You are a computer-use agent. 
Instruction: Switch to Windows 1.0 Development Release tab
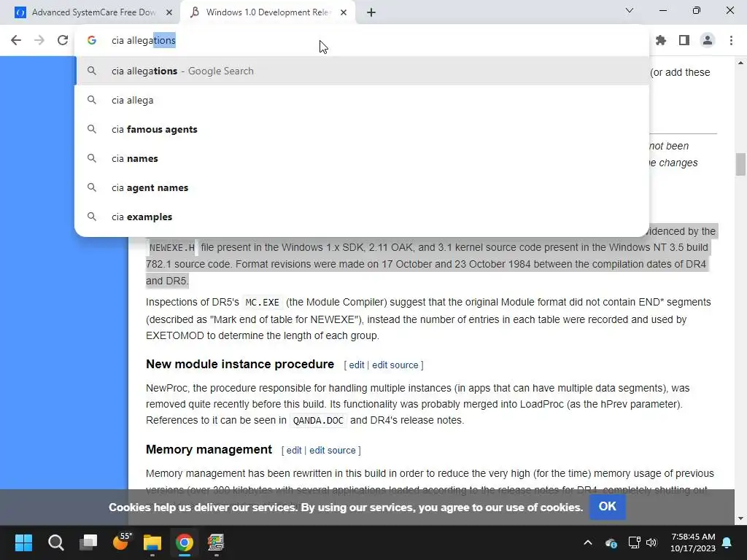(x=267, y=12)
